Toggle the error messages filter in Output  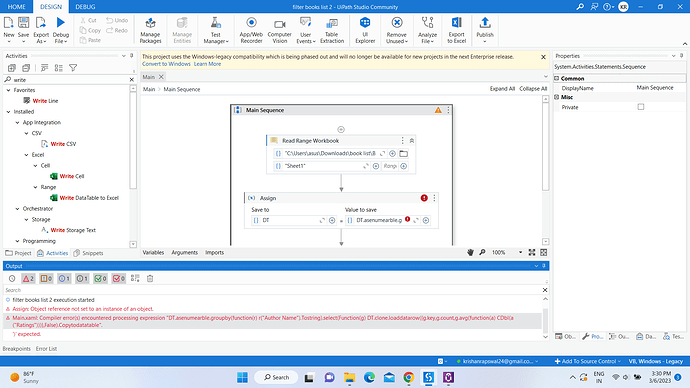(28, 278)
